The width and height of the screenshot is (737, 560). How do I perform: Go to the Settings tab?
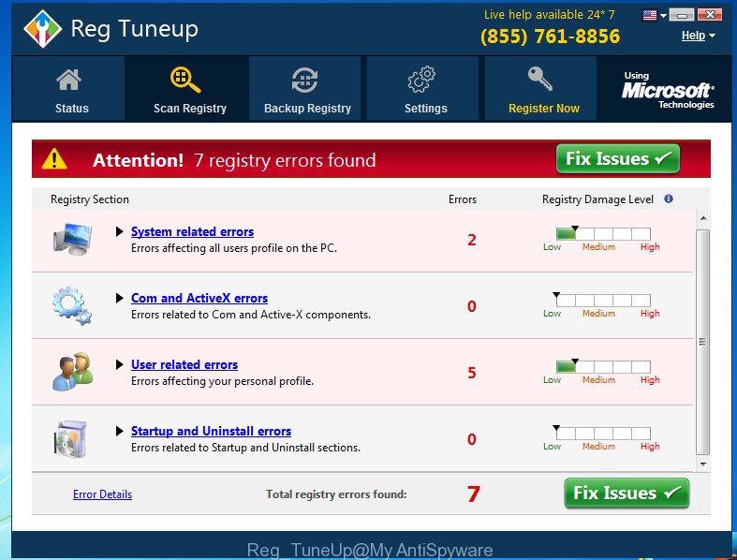pyautogui.click(x=423, y=88)
